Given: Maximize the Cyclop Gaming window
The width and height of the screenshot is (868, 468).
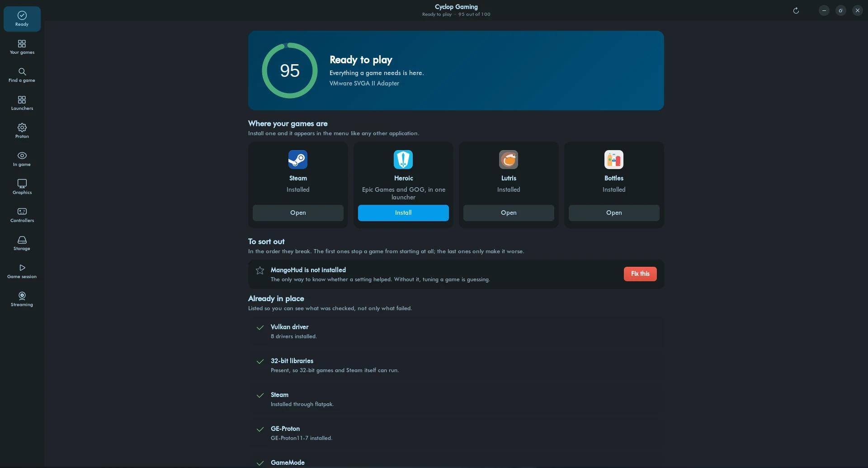Looking at the screenshot, I should (x=841, y=10).
